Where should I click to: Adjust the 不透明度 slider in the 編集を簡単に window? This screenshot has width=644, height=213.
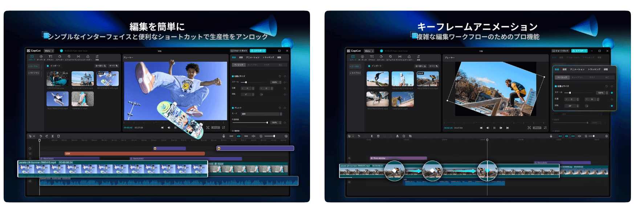250,122
